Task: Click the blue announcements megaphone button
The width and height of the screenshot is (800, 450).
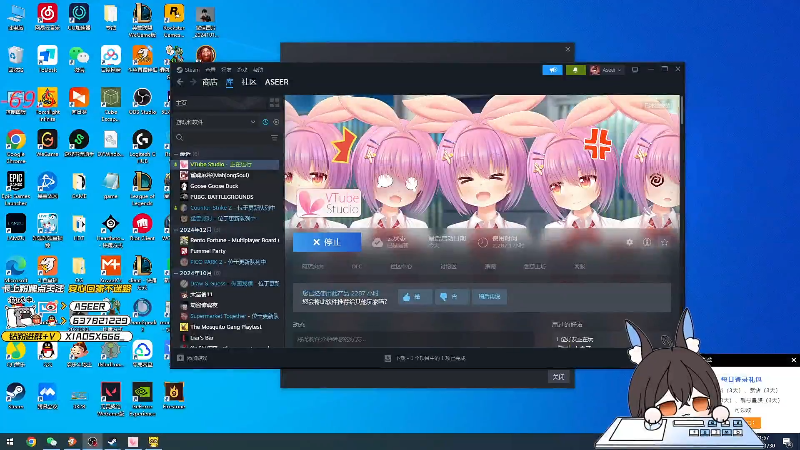Action: [x=553, y=70]
